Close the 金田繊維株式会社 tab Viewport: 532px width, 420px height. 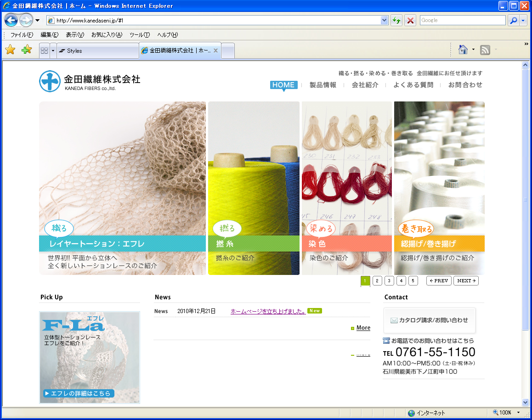click(x=215, y=50)
